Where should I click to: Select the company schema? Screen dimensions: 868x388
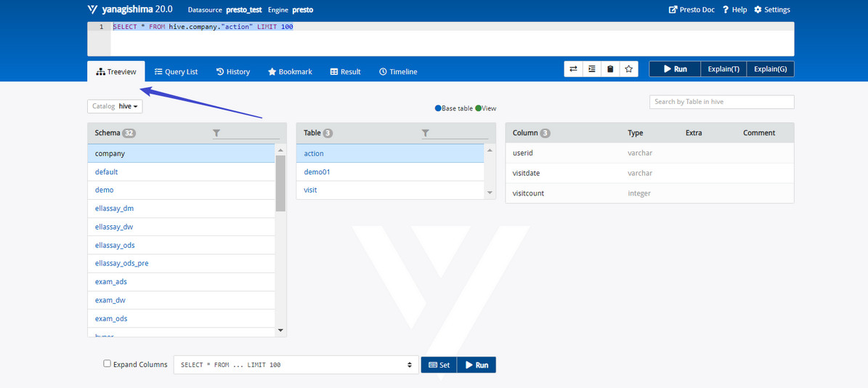coord(181,153)
